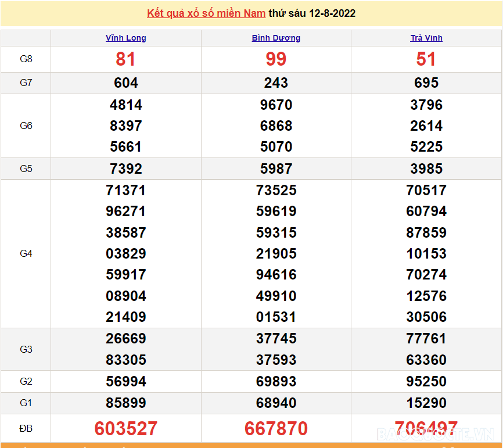This screenshot has width=503, height=448.
Task: Click Vĩnh Long's red G8 number 81
Action: coord(125,59)
